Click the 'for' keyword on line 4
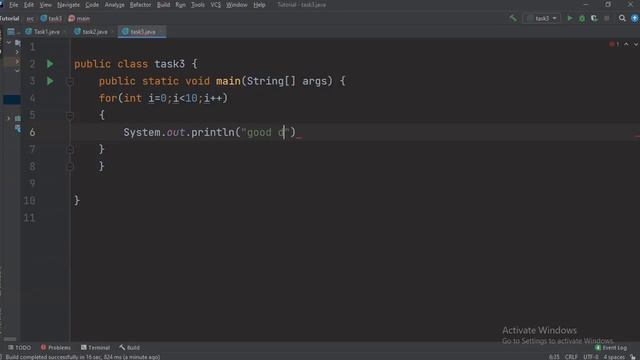Viewport: 640px width, 360px height. click(108, 98)
